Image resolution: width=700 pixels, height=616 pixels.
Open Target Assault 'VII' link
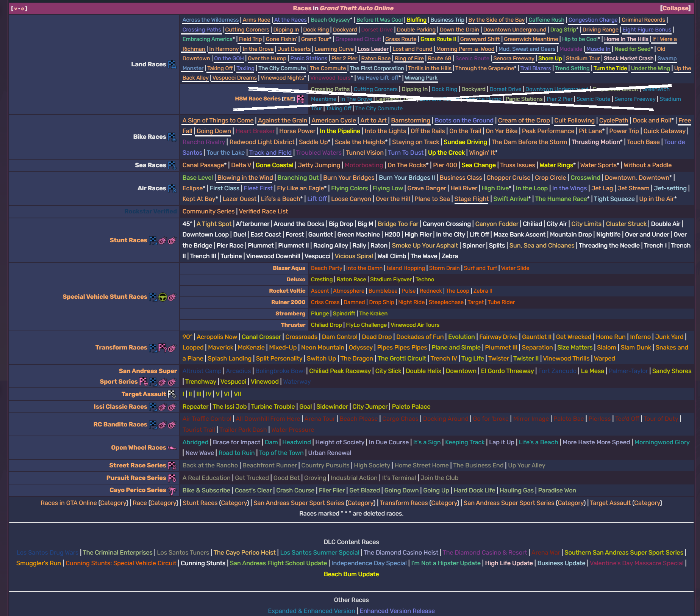(237, 394)
